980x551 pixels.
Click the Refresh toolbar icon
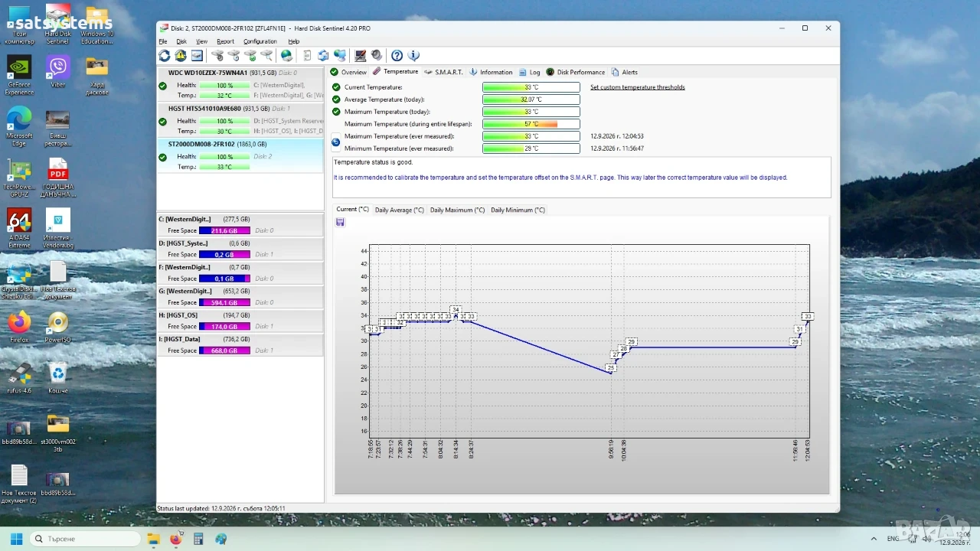164,55
